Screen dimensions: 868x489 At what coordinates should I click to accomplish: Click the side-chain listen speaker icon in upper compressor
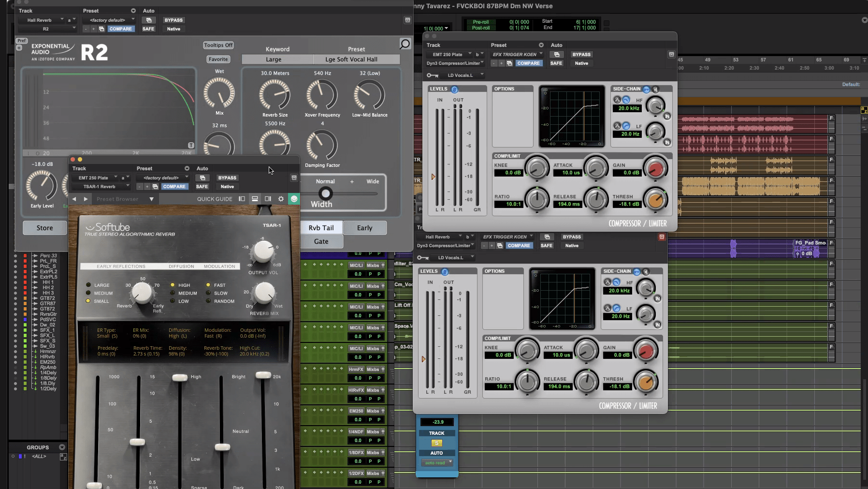coord(656,89)
